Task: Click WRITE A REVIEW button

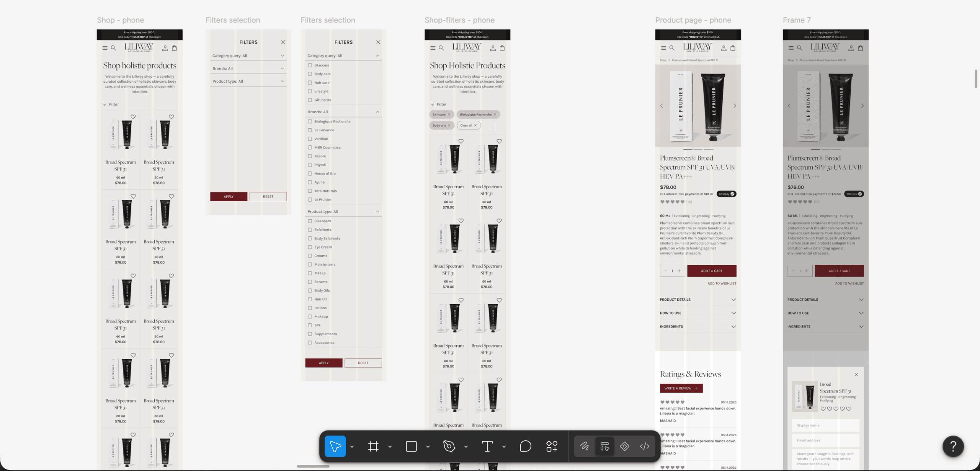Action: point(681,388)
